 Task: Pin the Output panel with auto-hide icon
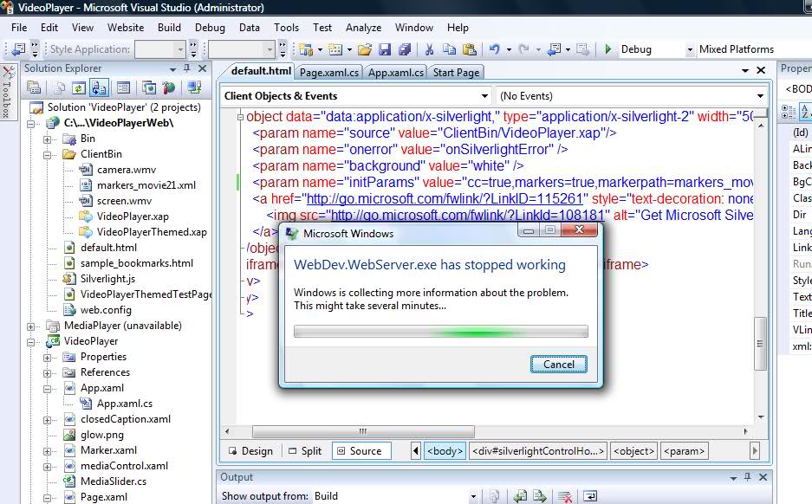(747, 477)
